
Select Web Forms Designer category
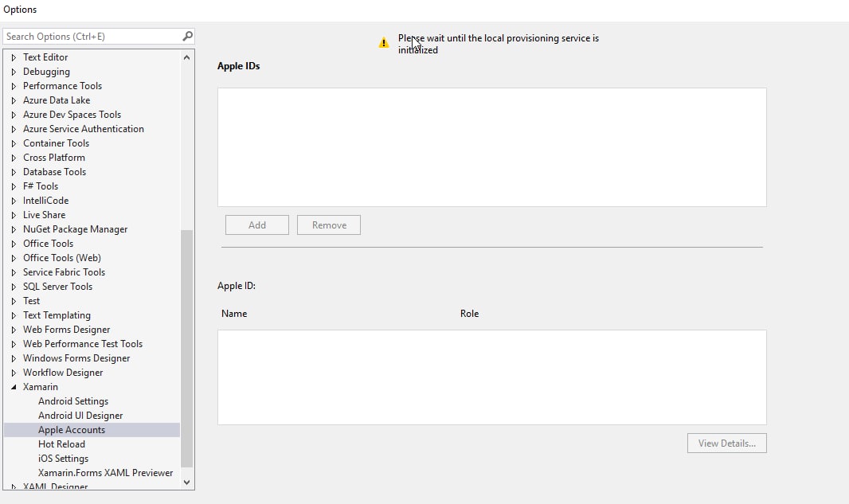[x=66, y=330]
